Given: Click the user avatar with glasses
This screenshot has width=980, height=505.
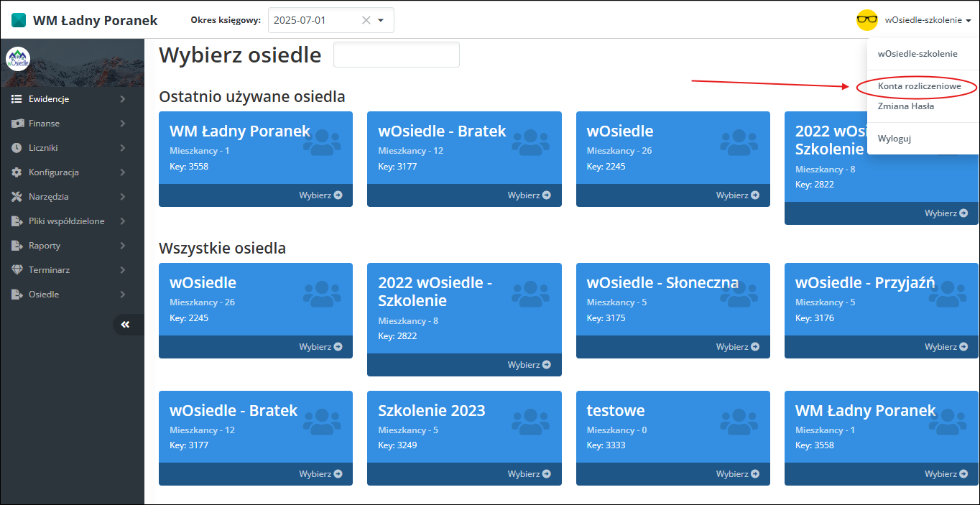Looking at the screenshot, I should 866,20.
